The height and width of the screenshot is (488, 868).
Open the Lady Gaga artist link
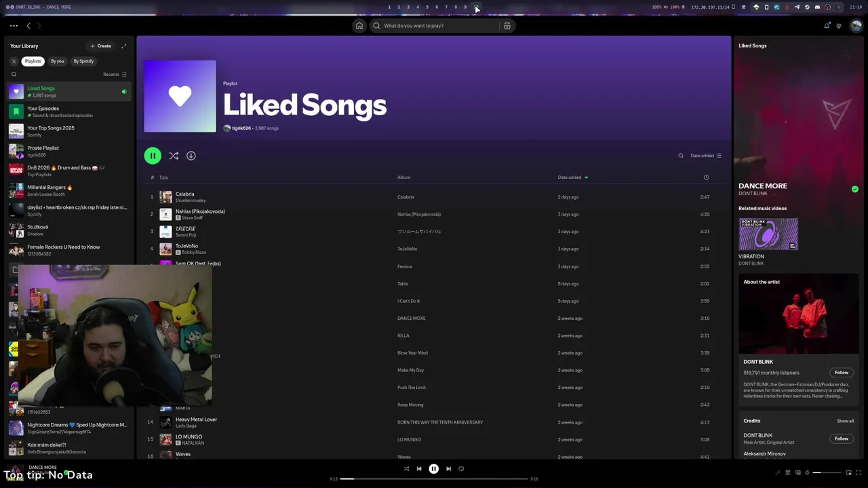click(186, 426)
